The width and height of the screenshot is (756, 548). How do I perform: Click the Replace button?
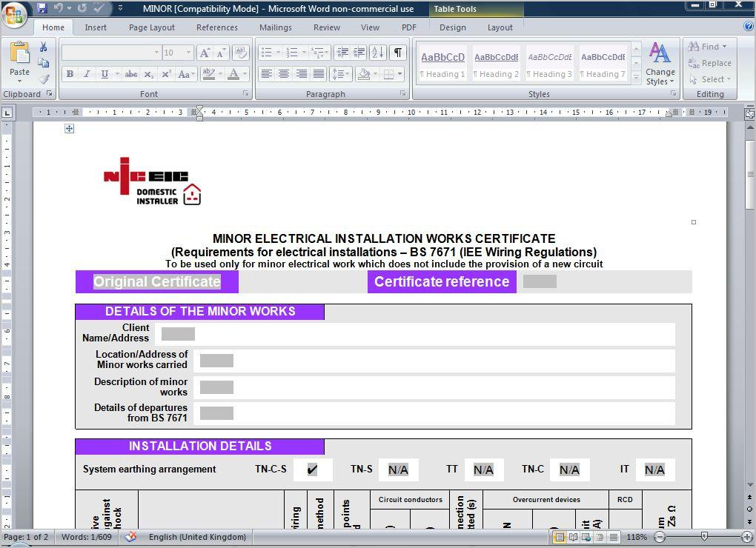pos(710,63)
